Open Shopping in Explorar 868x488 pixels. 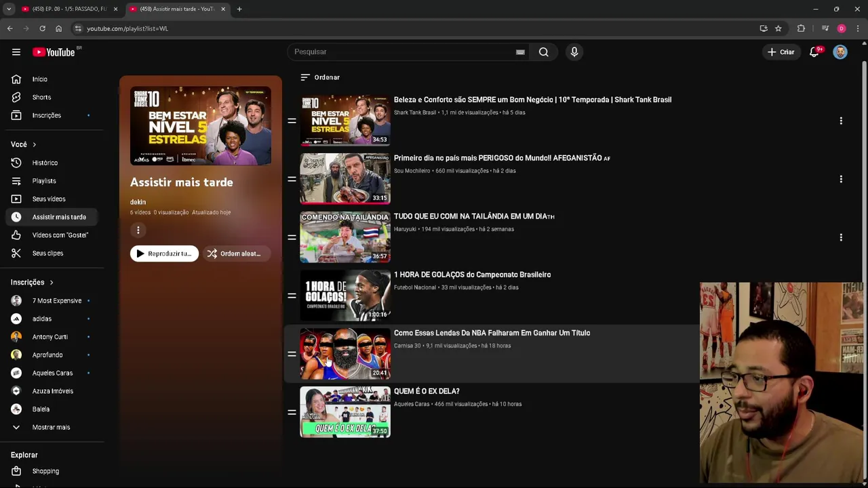coord(52,471)
